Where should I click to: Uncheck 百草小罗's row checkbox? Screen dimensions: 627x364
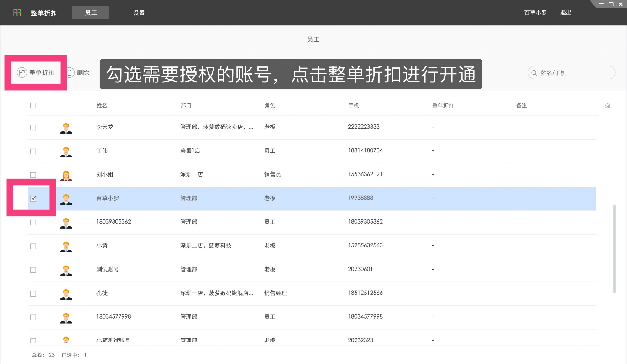coord(33,198)
